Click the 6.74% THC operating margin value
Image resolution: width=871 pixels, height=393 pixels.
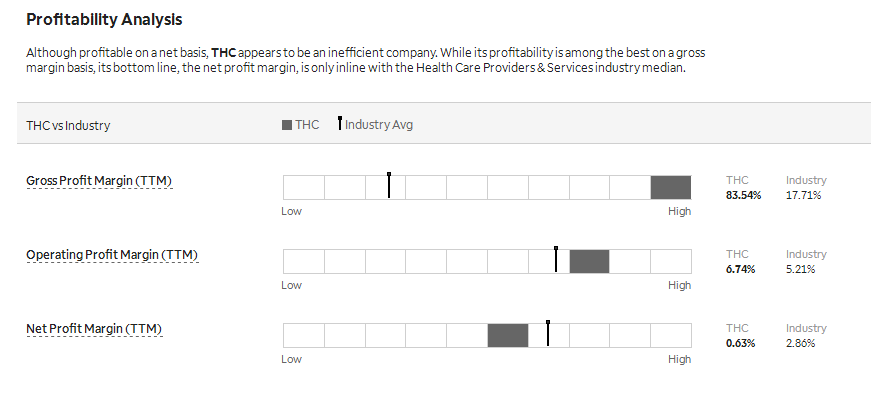point(740,269)
